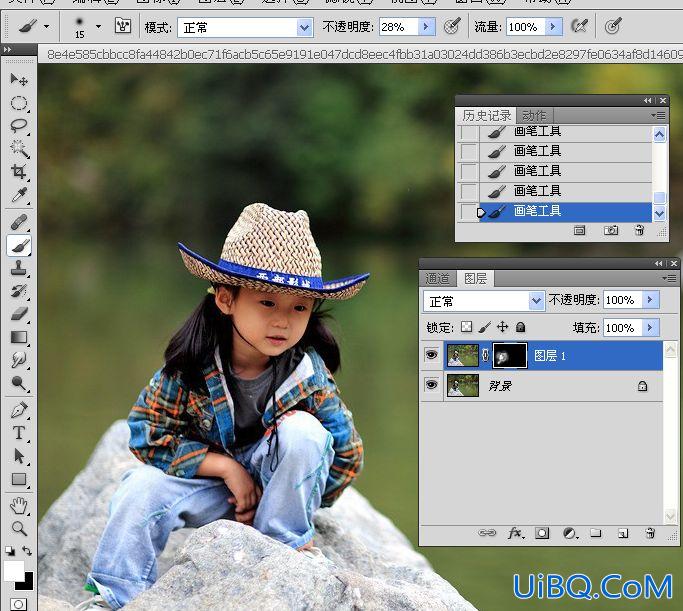Switch to the 通道 tab
The height and width of the screenshot is (611, 683).
coord(437,278)
